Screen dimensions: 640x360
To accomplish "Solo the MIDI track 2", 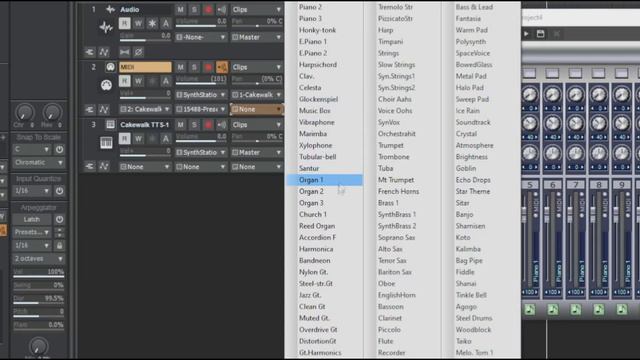I will coord(194,67).
